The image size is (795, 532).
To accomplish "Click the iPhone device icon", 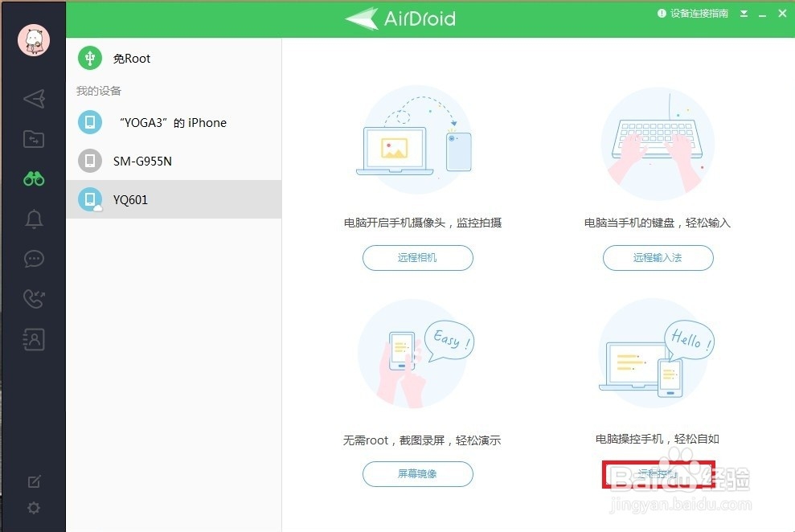I will coord(90,122).
